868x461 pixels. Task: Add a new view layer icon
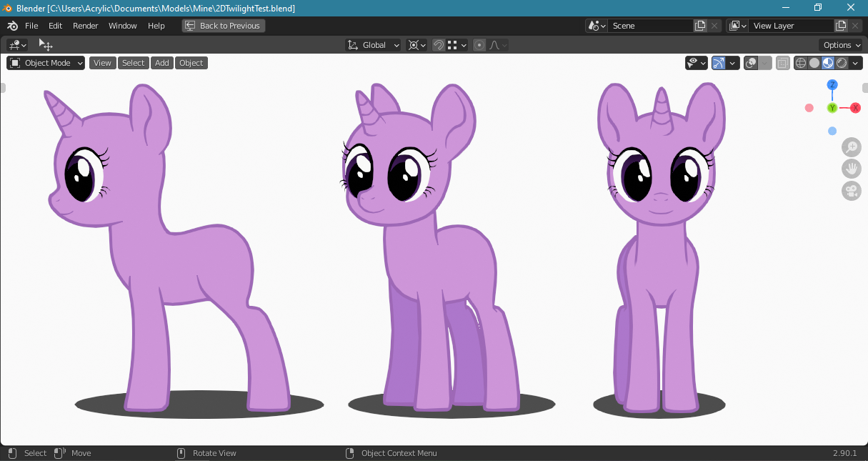click(x=841, y=26)
